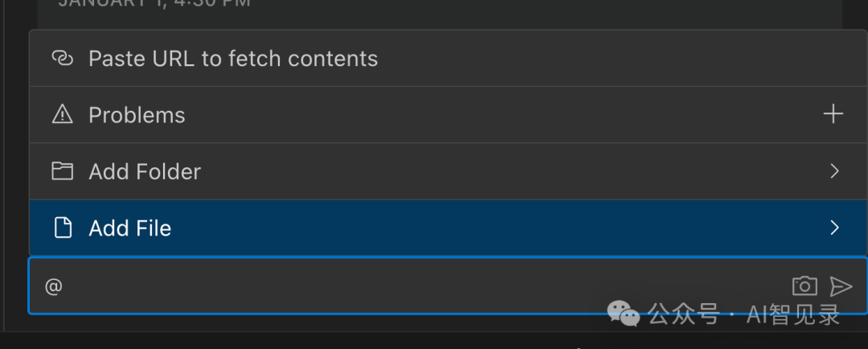Image resolution: width=868 pixels, height=349 pixels.
Task: Focus the chat input text field
Action: pos(448,285)
